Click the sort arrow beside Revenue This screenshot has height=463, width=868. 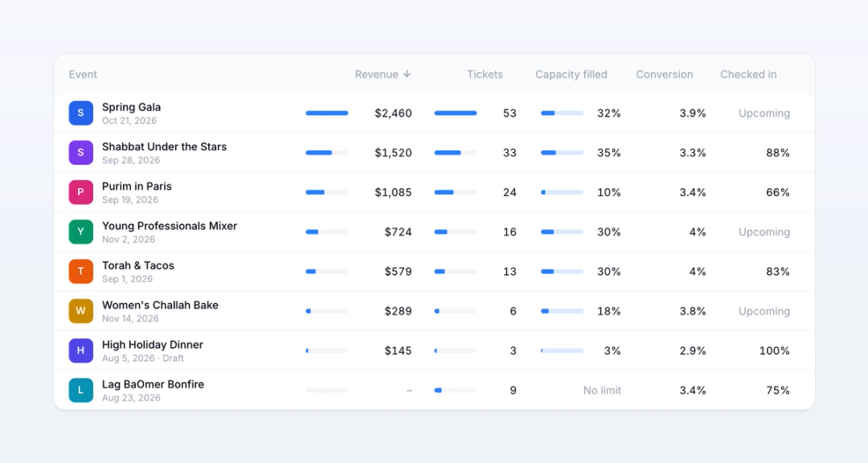407,74
